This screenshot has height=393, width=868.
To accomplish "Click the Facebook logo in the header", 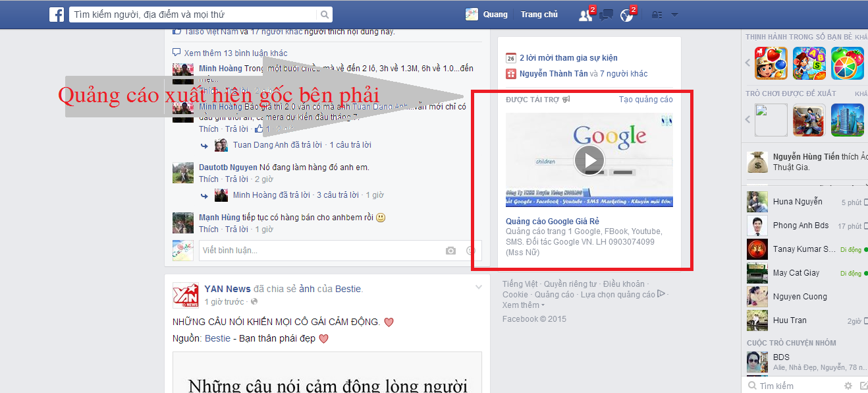I will point(57,15).
